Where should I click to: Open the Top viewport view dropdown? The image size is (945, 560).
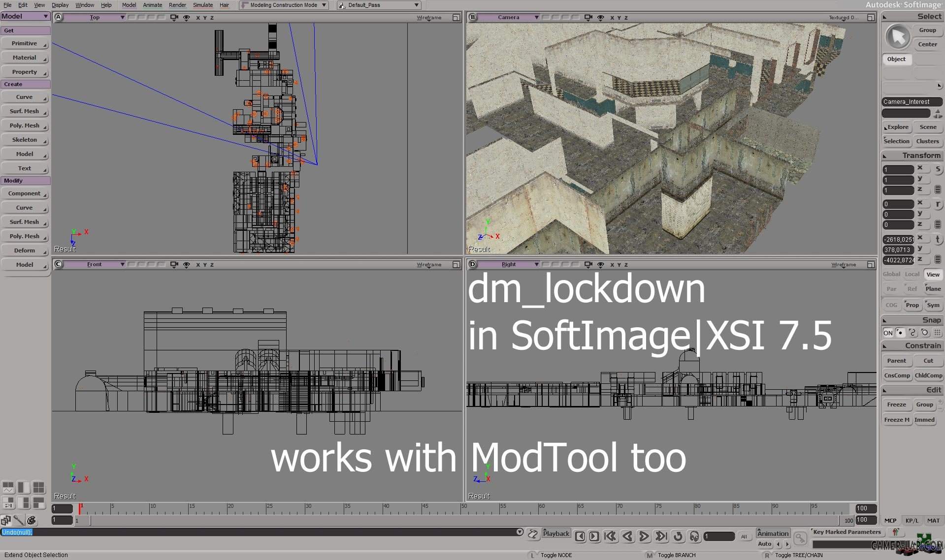[95, 17]
